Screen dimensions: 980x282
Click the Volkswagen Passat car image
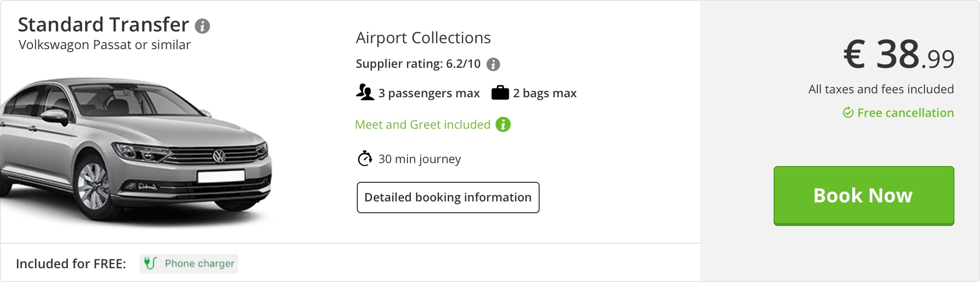135,152
